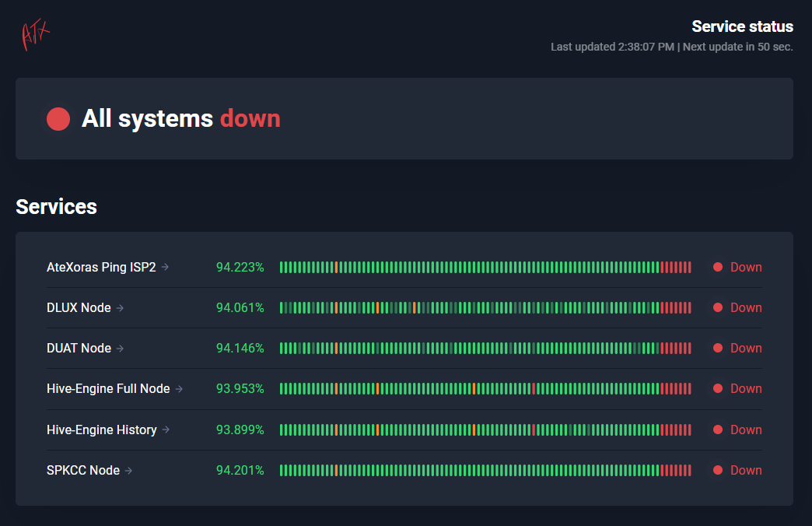Viewport: 812px width, 526px height.
Task: Click the uptime history bar for SPKCC Node
Action: pos(485,470)
